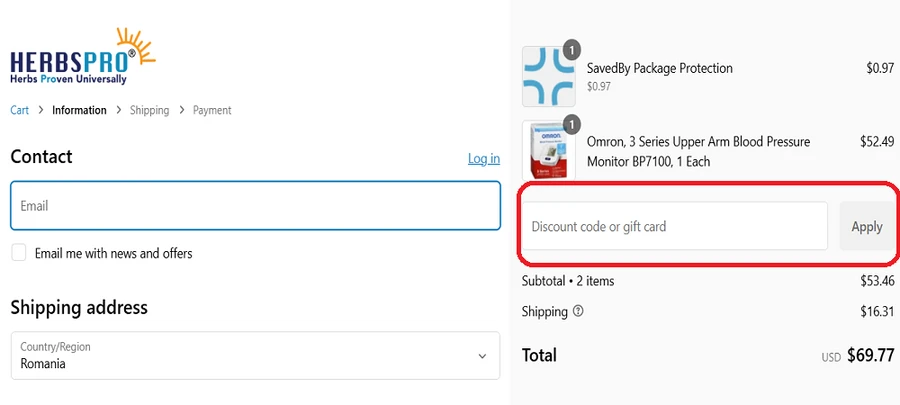Select the Payment breadcrumb step

point(212,110)
